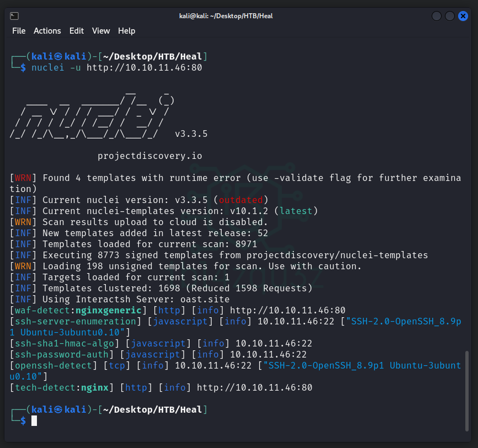Click the URL on the tech-detect line
Screen dimensions: 478x448
254,388
